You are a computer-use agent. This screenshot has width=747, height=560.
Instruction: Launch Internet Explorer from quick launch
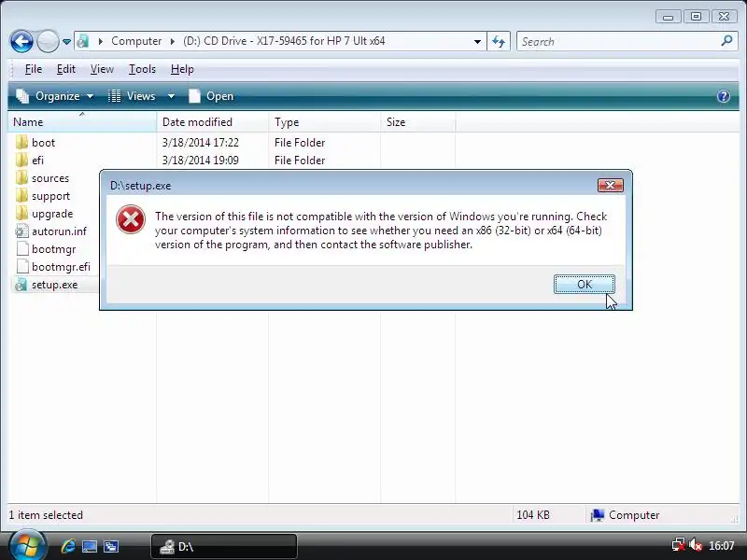point(68,546)
